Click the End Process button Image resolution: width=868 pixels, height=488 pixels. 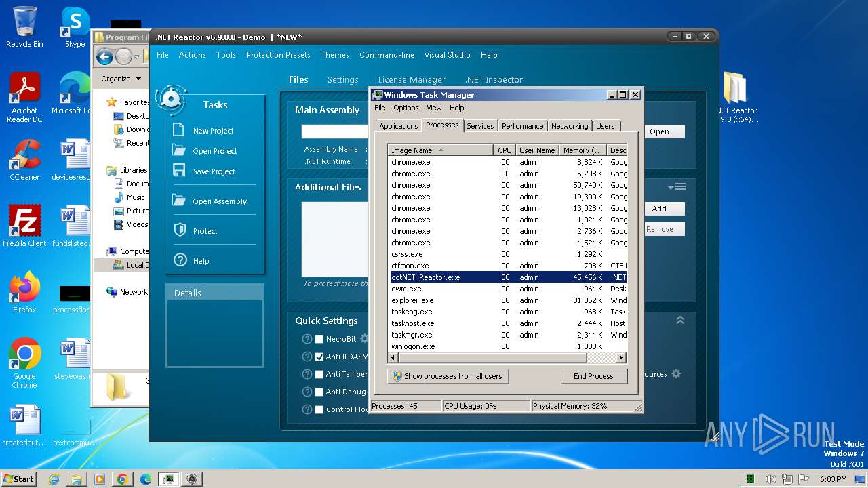coord(593,376)
